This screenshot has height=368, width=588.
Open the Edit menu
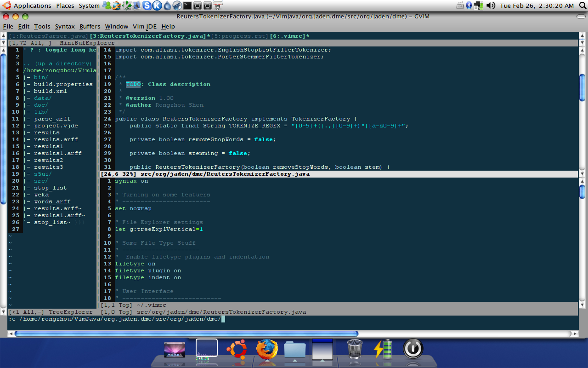coord(23,26)
